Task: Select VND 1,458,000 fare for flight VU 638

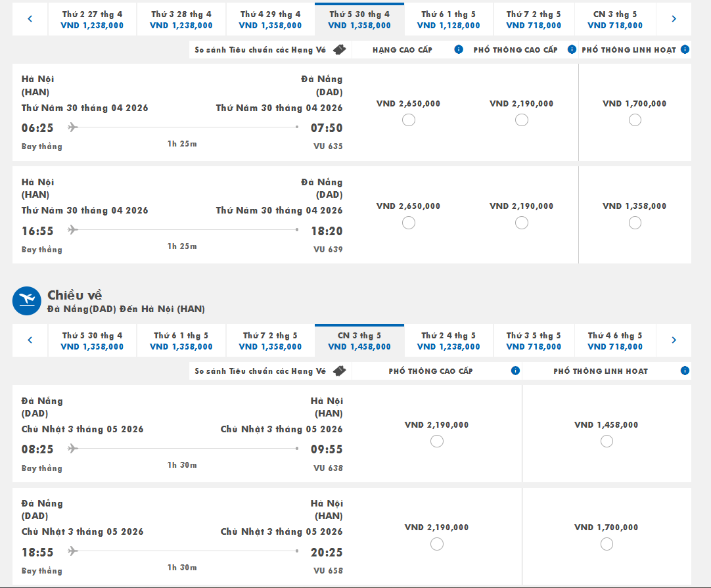Action: click(x=606, y=441)
